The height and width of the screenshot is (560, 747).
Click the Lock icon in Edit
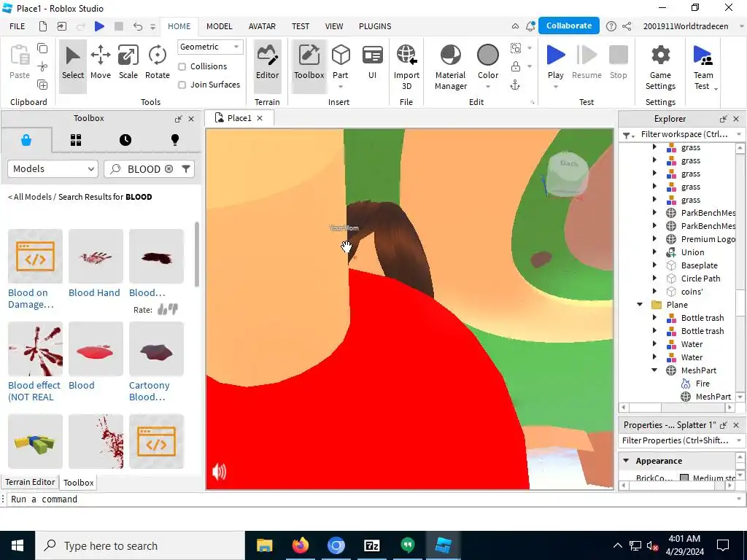[x=516, y=66]
